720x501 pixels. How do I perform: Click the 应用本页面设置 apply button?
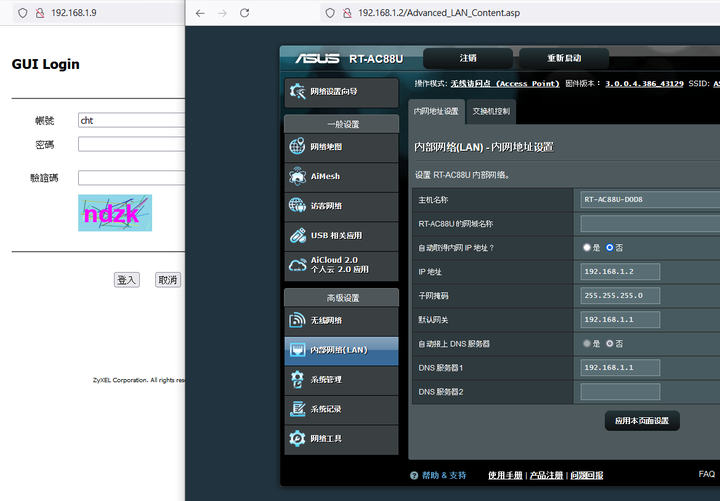point(642,421)
